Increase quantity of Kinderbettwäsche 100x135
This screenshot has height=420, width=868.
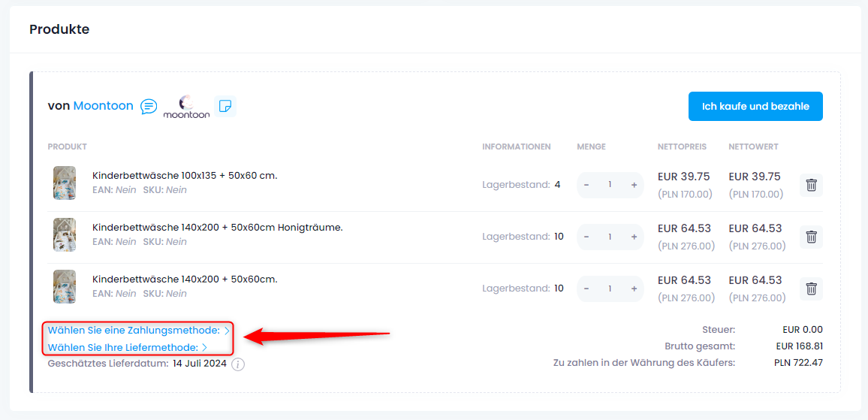[634, 185]
